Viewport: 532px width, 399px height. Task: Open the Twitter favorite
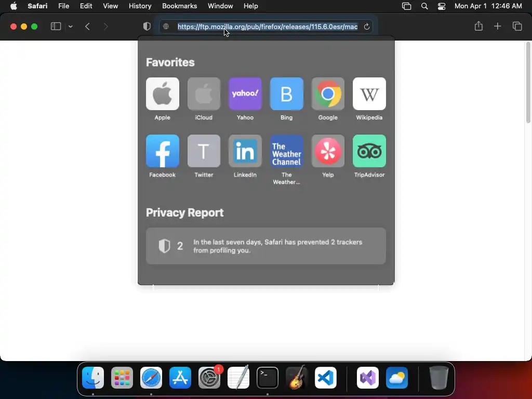point(204,151)
